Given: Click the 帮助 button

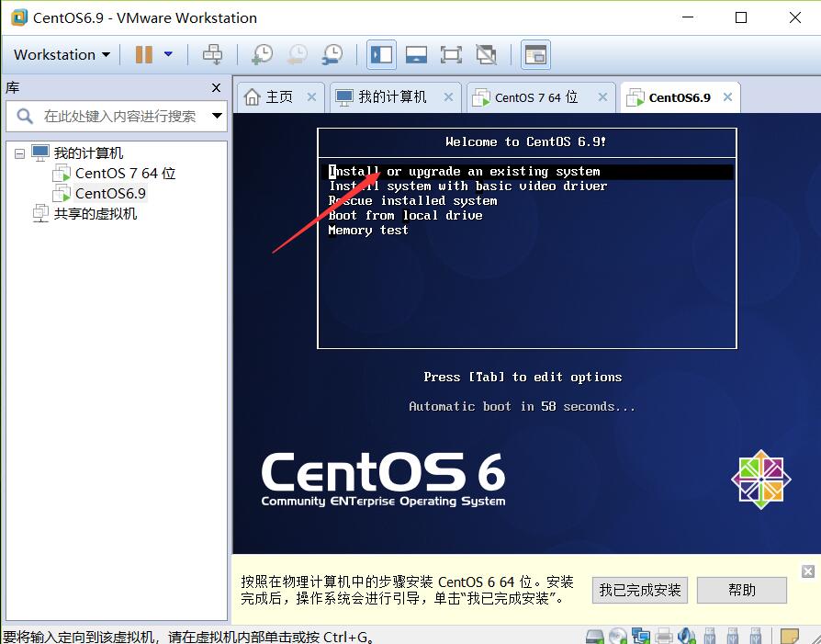Looking at the screenshot, I should 741,590.
